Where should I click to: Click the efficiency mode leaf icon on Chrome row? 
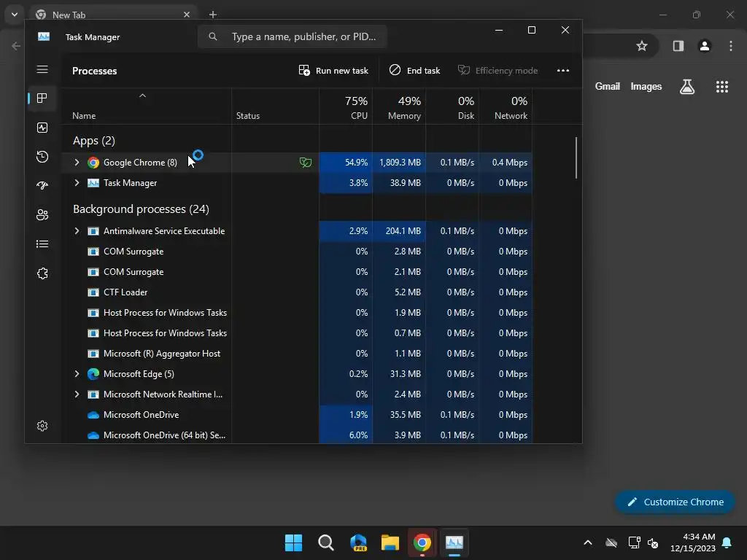(306, 163)
